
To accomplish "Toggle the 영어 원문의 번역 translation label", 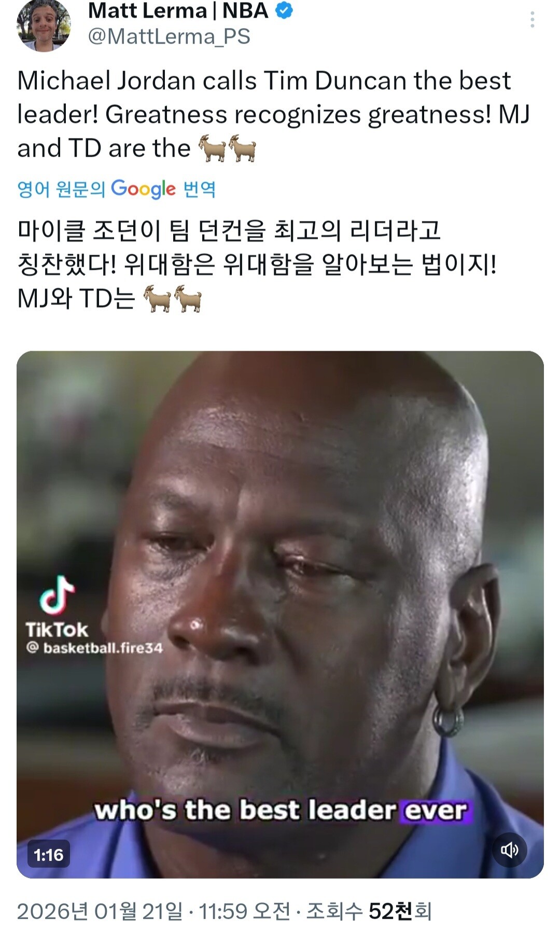I will 116,189.
